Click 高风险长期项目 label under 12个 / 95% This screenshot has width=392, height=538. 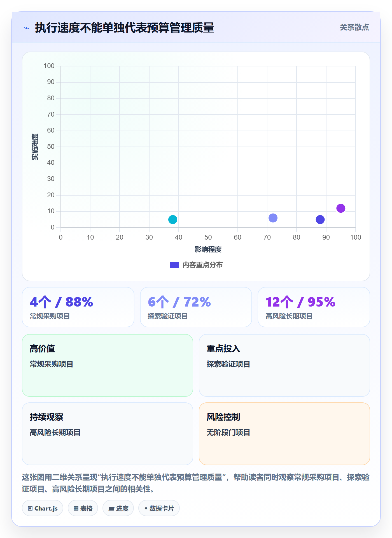coord(289,316)
